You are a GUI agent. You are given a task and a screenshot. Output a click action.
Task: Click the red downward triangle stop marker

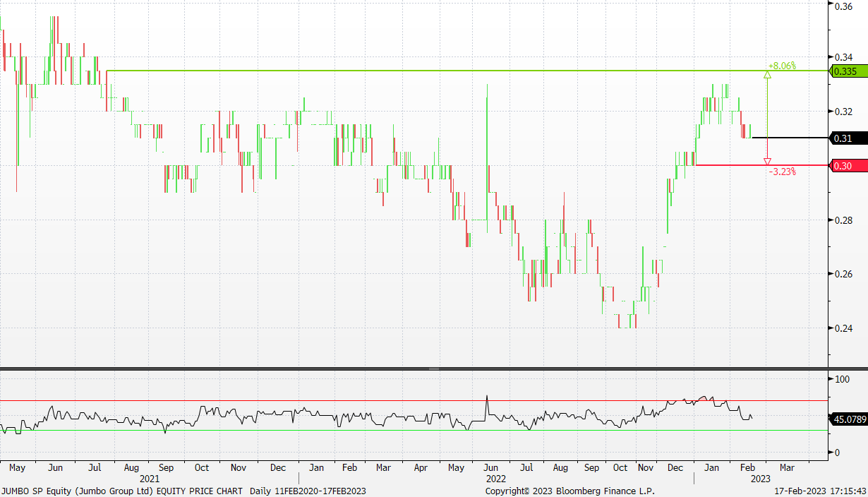pos(767,162)
